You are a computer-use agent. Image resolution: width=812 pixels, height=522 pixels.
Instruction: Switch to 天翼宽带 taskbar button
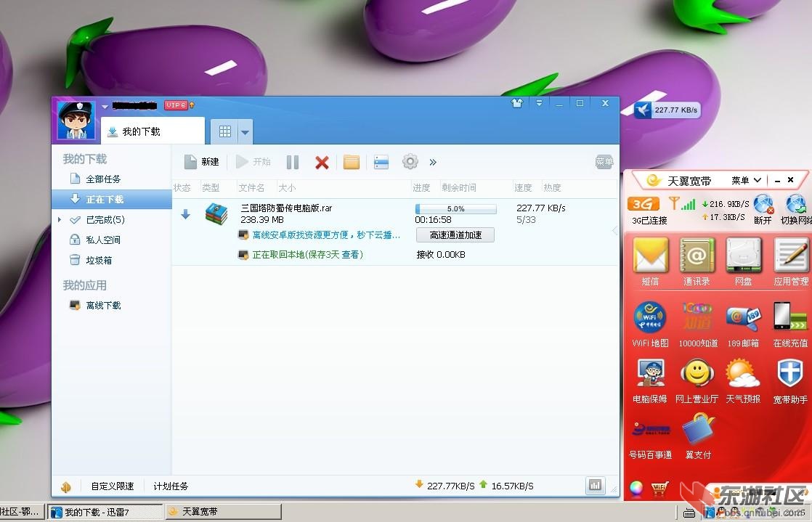(x=223, y=512)
